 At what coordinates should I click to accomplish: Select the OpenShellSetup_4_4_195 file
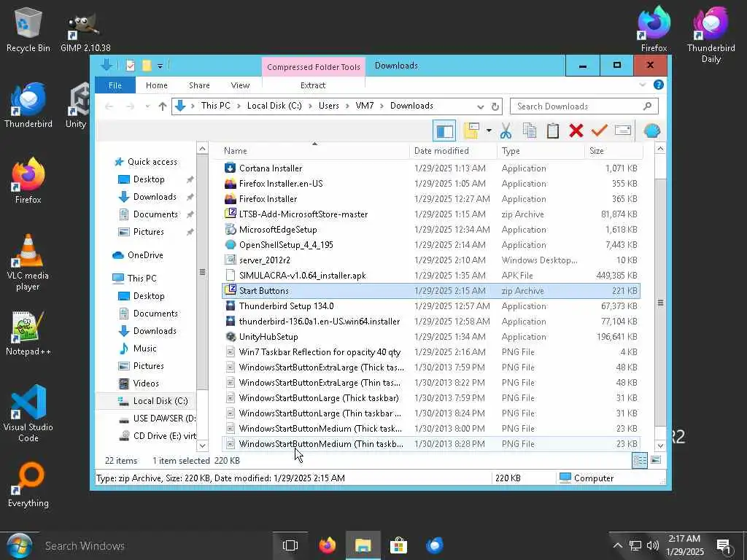(430, 245)
